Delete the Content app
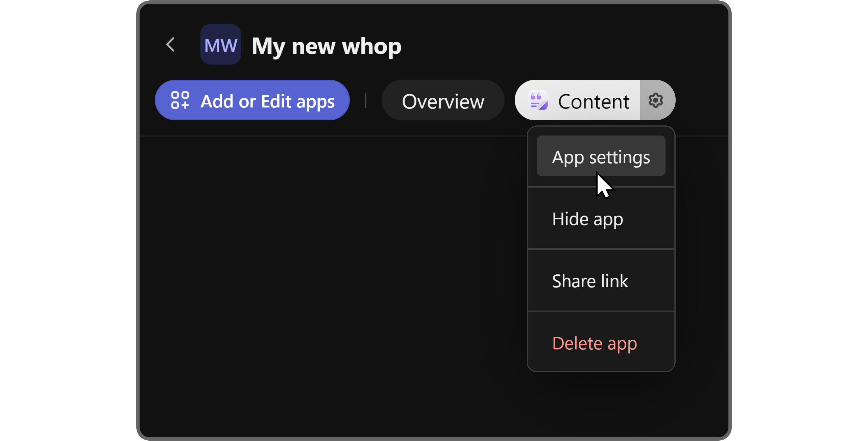The image size is (868, 441). coord(595,343)
